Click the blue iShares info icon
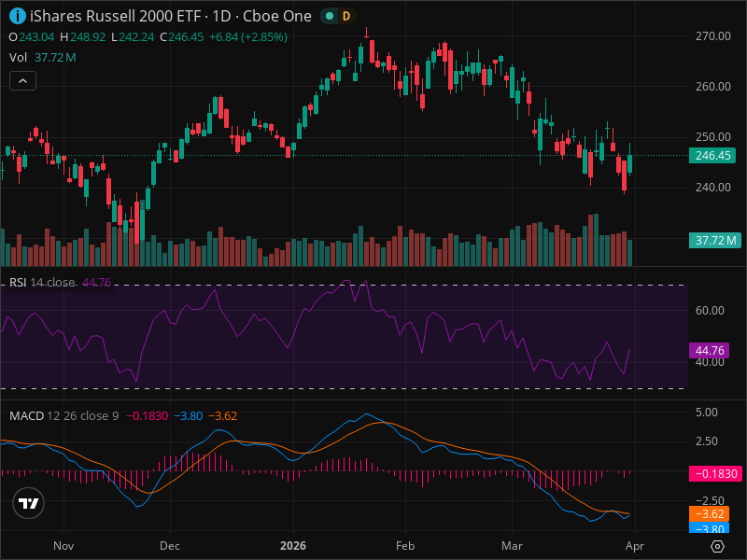747x560 pixels. (x=18, y=16)
